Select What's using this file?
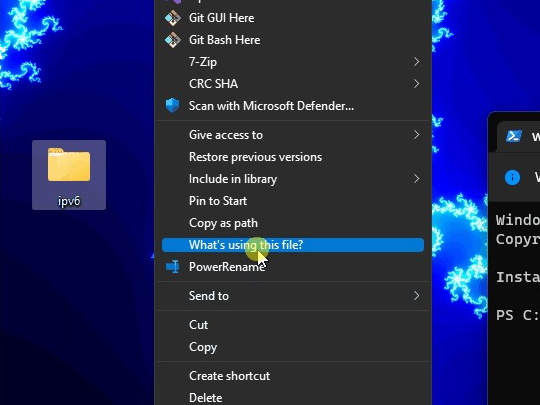Screen dimensions: 540x405 (293, 245)
